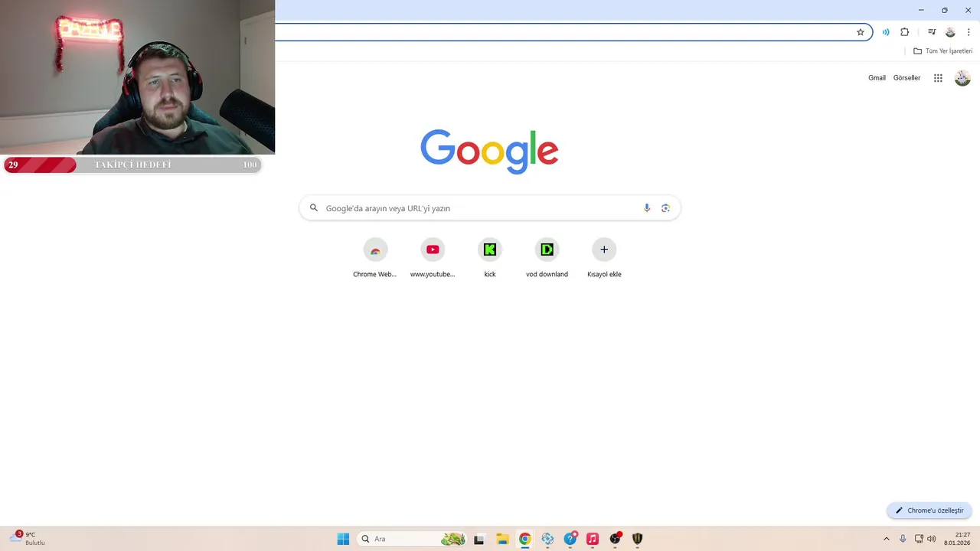Open the Görseller link
The image size is (980, 551).
tap(906, 78)
